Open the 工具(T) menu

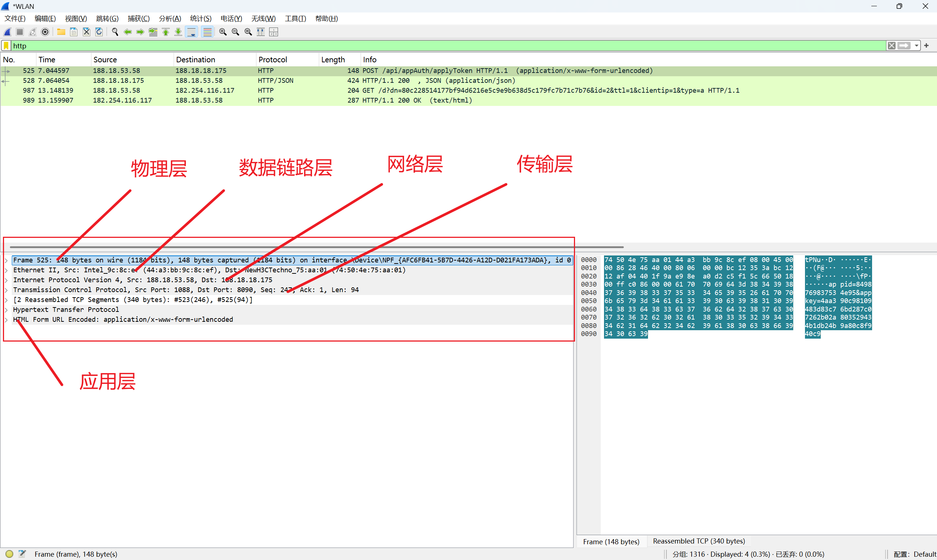296,18
